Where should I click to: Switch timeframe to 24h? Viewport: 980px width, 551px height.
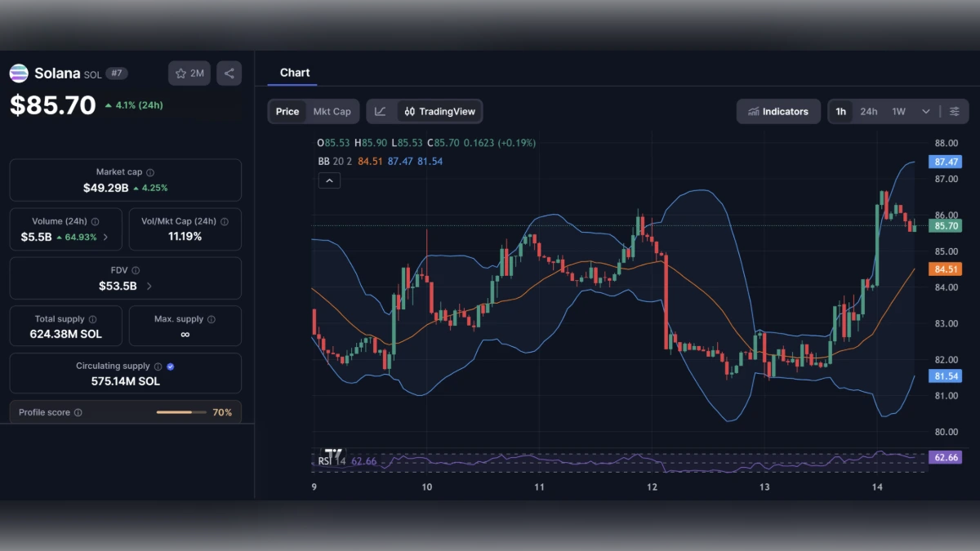[868, 111]
